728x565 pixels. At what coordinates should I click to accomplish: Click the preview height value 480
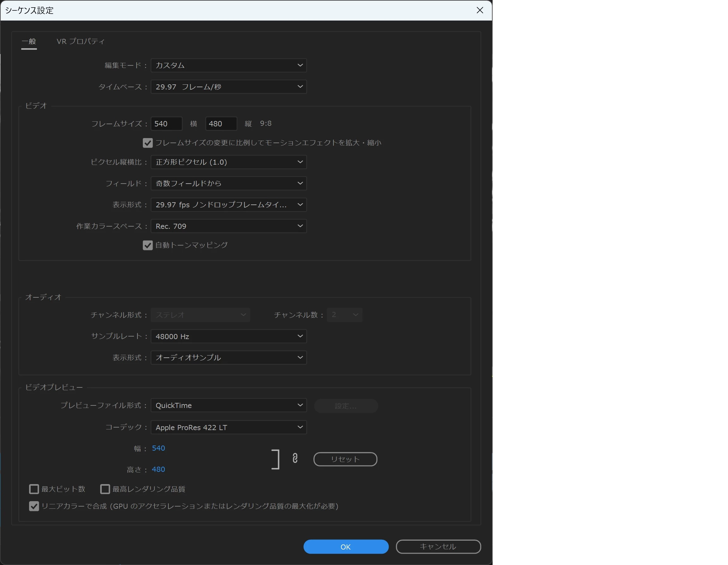[x=158, y=469]
